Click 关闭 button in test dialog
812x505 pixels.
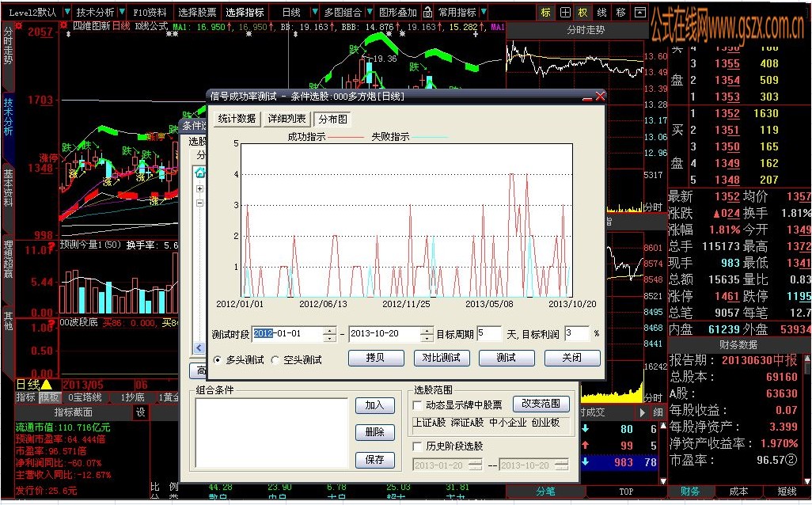pos(572,358)
